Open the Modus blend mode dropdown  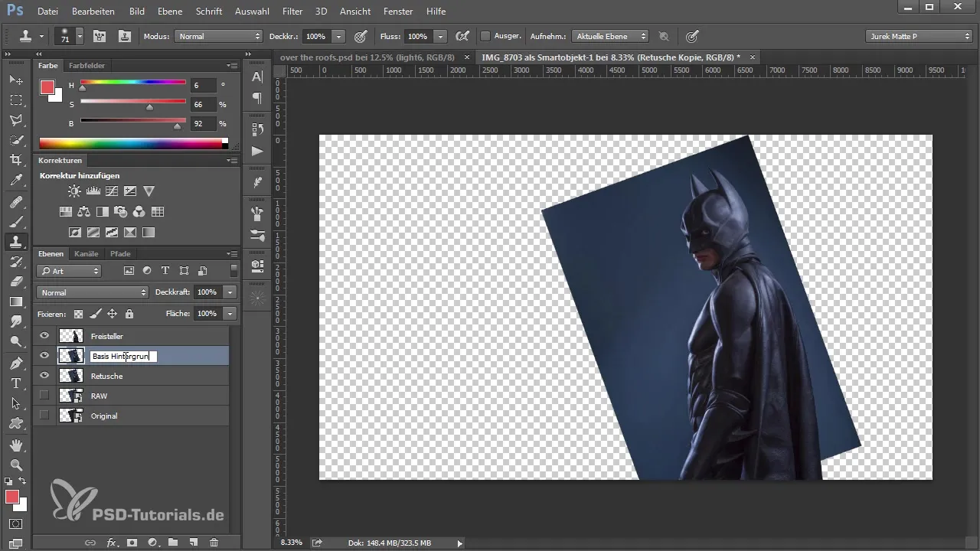[218, 36]
